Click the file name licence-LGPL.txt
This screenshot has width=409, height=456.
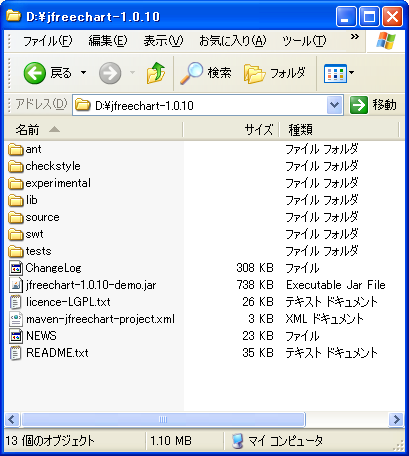[x=68, y=302]
